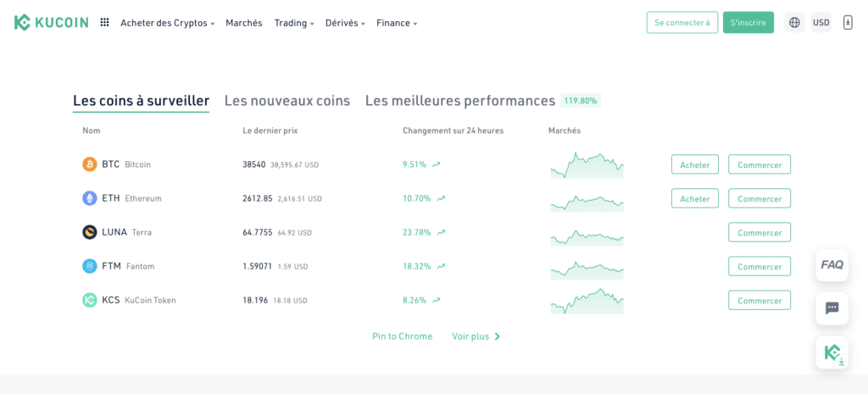Click the 9.51% change value
This screenshot has width=868, height=394.
click(415, 164)
